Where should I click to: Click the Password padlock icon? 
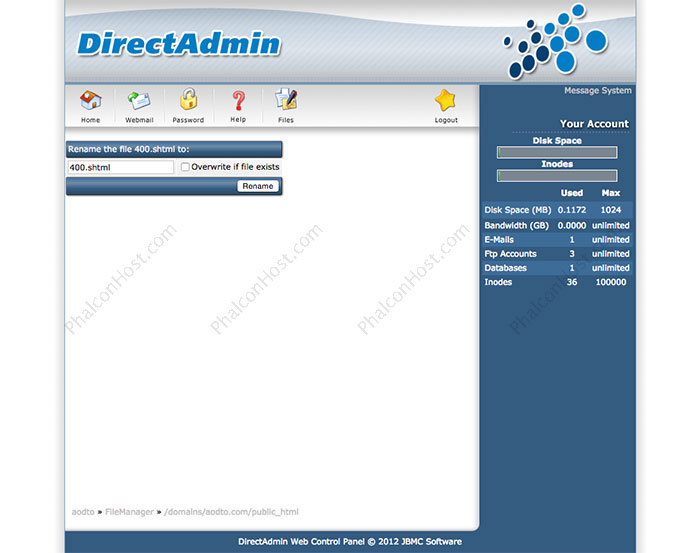tap(188, 99)
